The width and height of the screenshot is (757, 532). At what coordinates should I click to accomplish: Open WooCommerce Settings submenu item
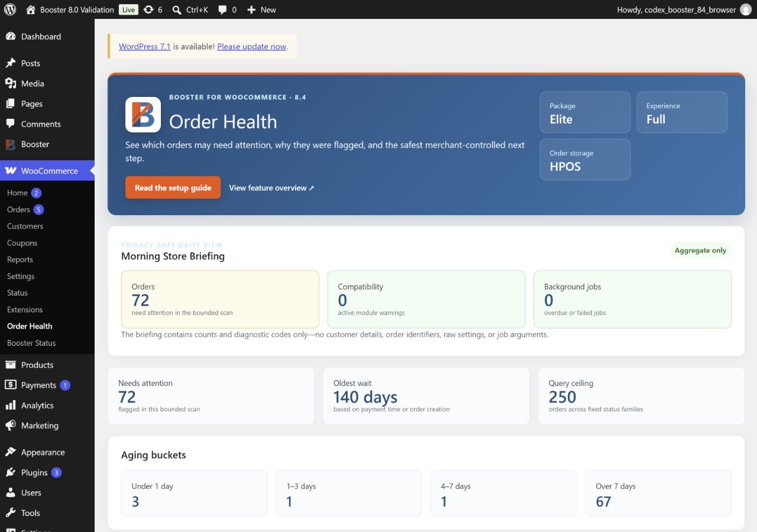tap(21, 276)
